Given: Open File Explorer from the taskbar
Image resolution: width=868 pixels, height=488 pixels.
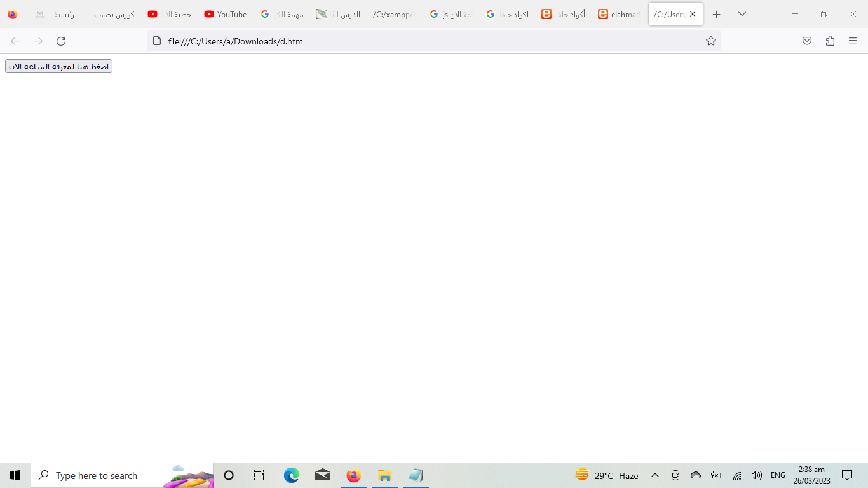Looking at the screenshot, I should (384, 475).
